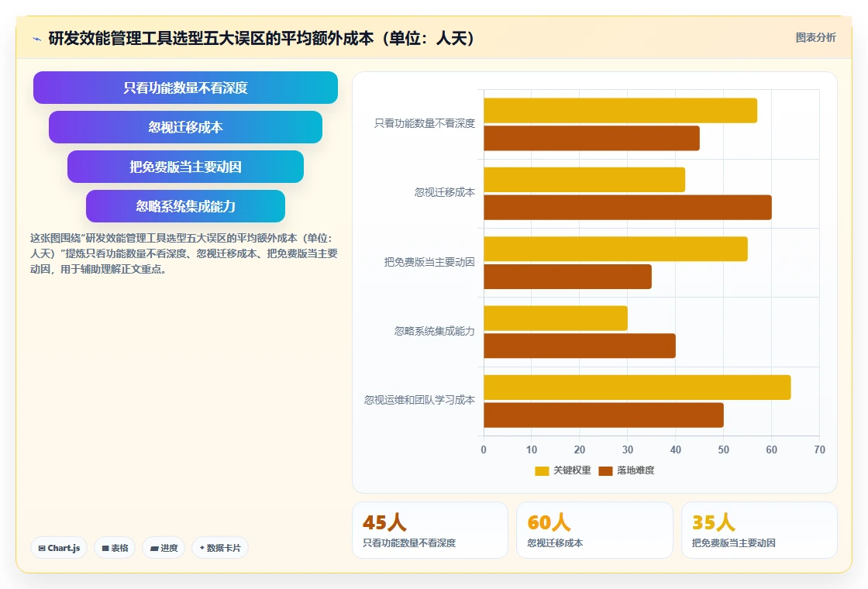Click the 60人 data card
Screen dimensions: 868x589
[594, 530]
